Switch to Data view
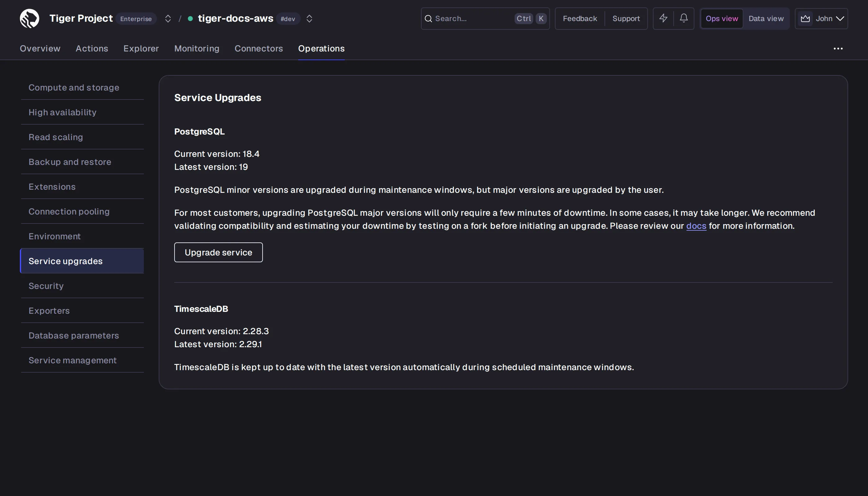 click(x=766, y=18)
